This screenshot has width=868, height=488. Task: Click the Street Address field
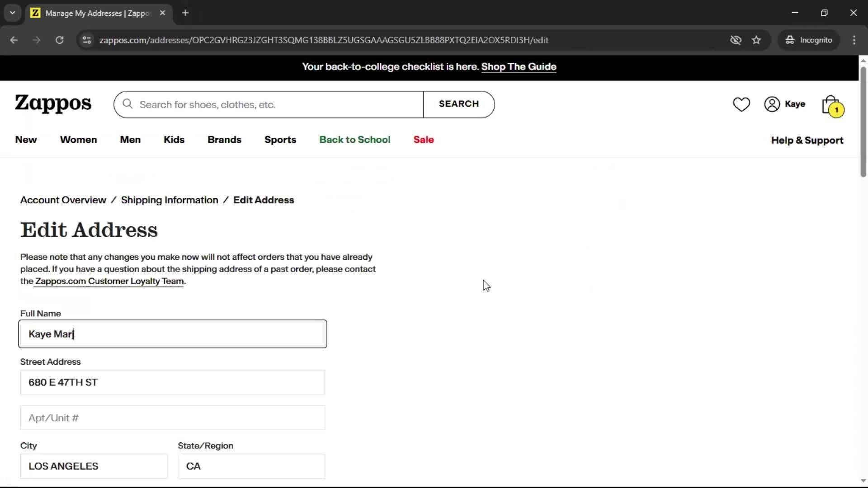[x=173, y=382]
